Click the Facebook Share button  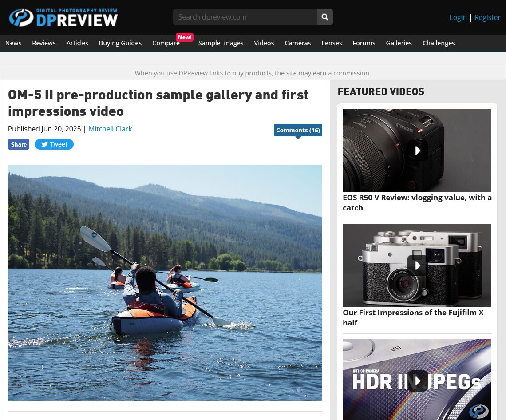click(x=18, y=144)
